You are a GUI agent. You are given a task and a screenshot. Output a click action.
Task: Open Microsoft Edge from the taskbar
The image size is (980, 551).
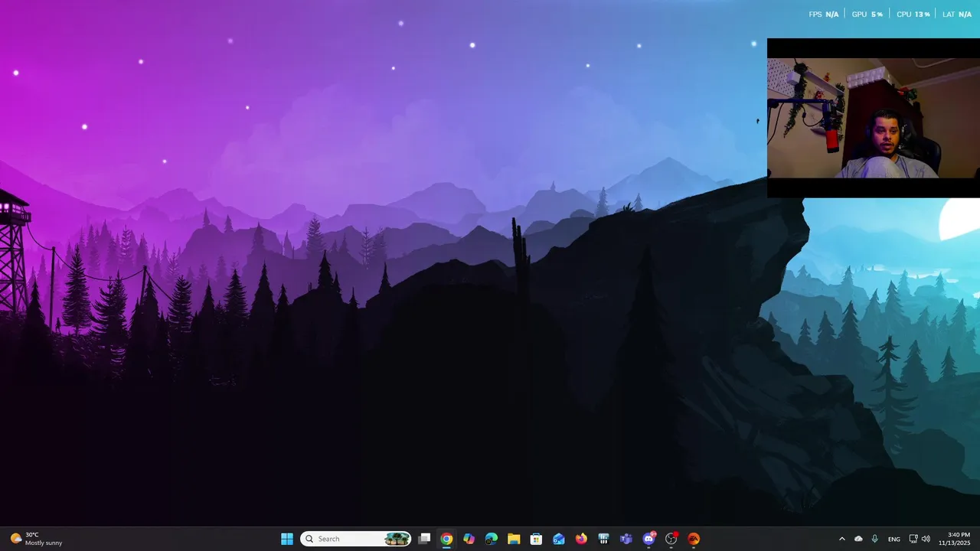point(492,539)
